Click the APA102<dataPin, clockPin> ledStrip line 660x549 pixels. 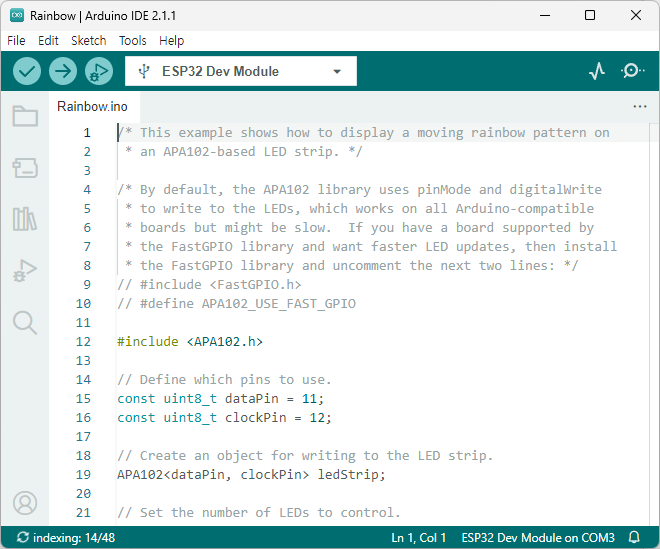(x=251, y=474)
